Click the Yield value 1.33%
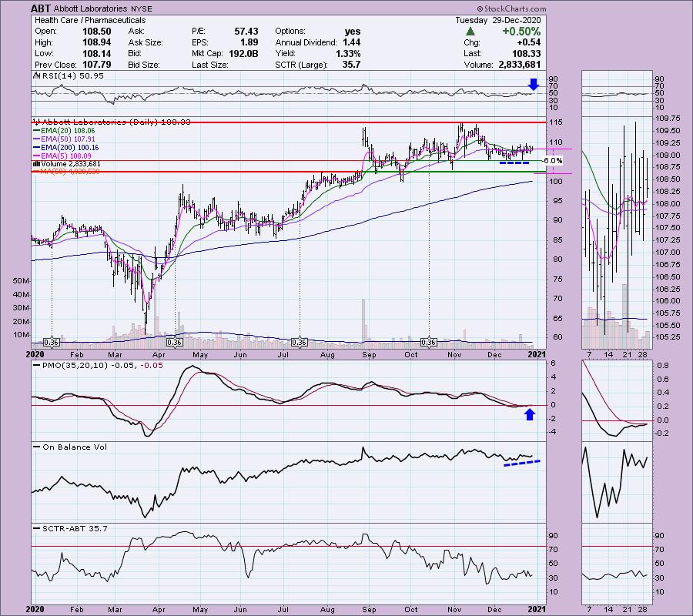 [x=348, y=53]
